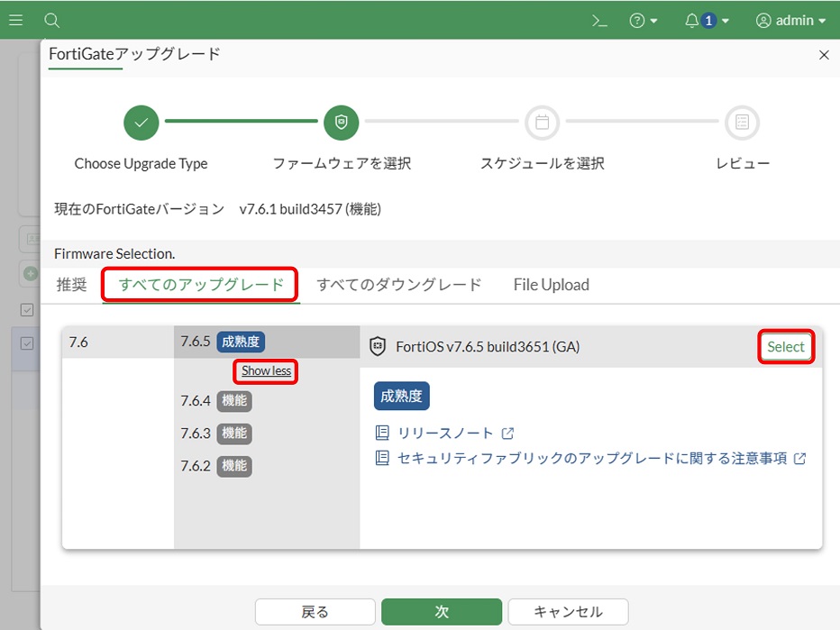This screenshot has width=840, height=630.
Task: Open the リリースノート link
Action: pos(445,433)
